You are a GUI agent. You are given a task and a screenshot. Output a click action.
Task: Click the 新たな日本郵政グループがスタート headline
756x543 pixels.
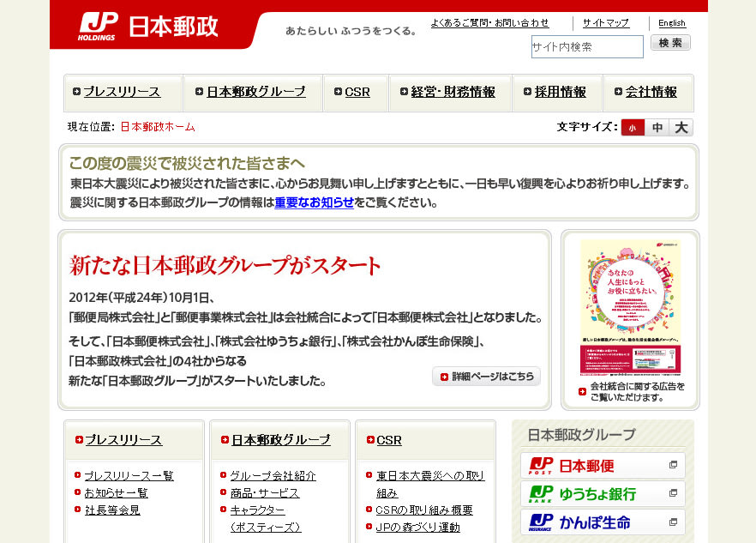pyautogui.click(x=225, y=265)
